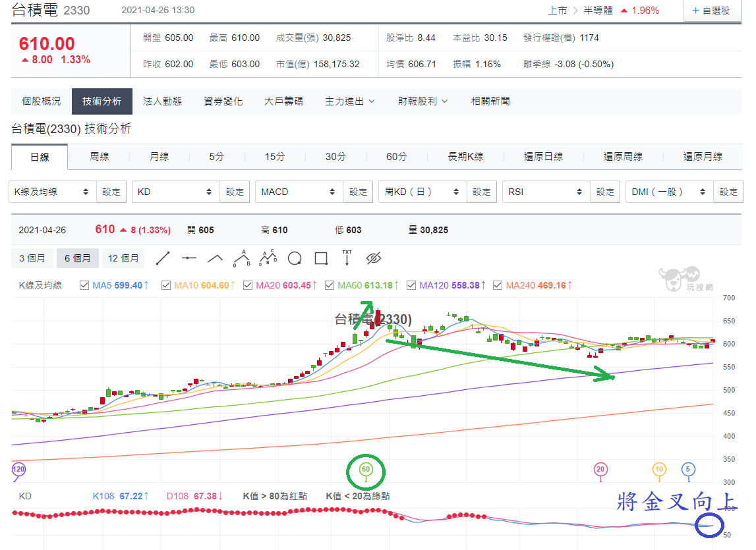Viewport: 756px width, 550px height.
Task: Open 設定 next to DMI dropdown
Action: click(x=728, y=192)
